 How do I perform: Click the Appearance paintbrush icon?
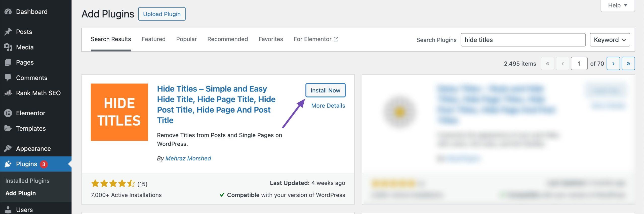8,148
